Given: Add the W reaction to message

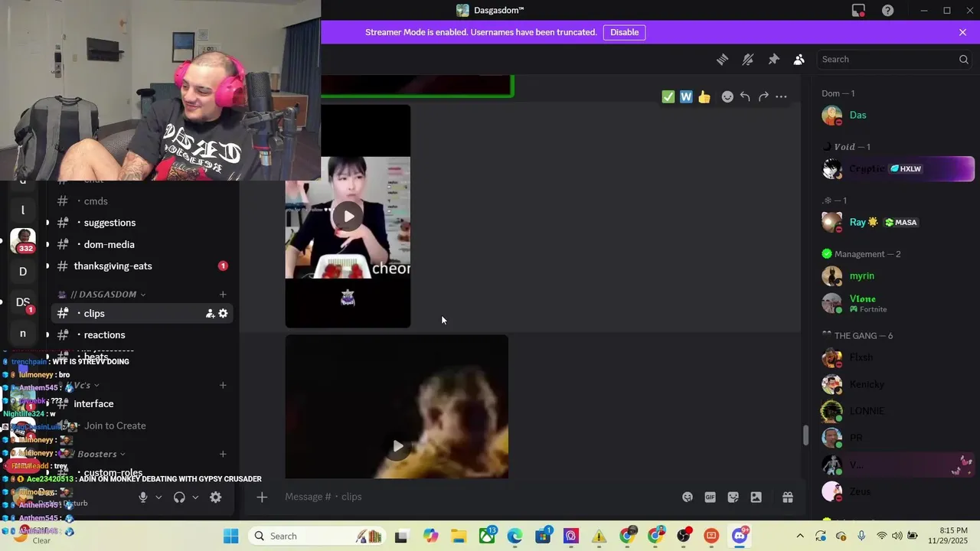Looking at the screenshot, I should pos(686,96).
